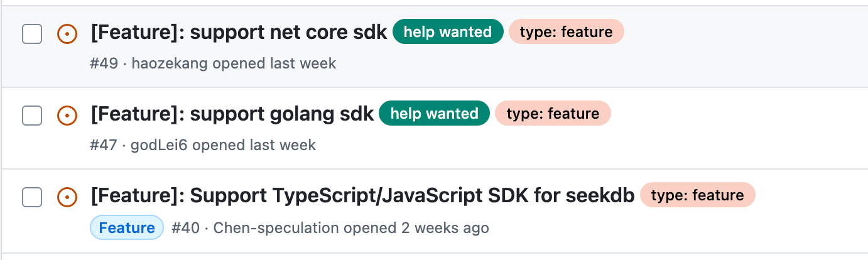Select checkbox for net core sdk issue

click(x=32, y=33)
